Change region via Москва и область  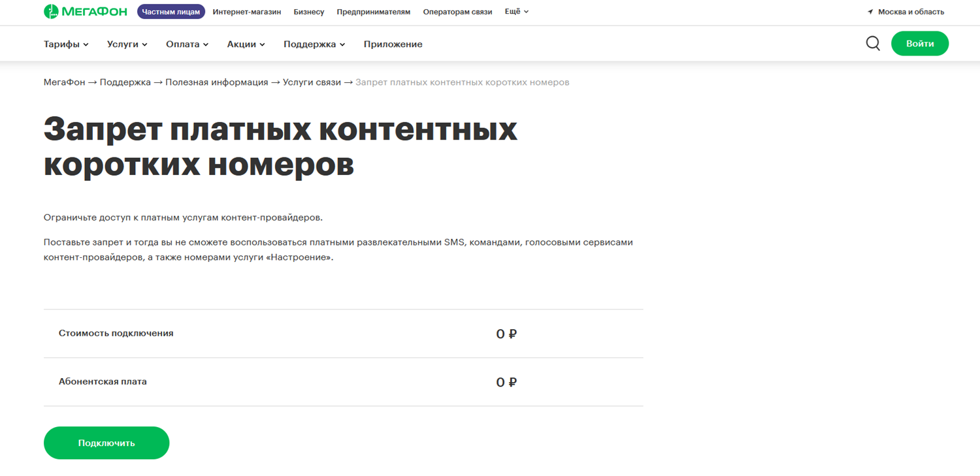(911, 12)
